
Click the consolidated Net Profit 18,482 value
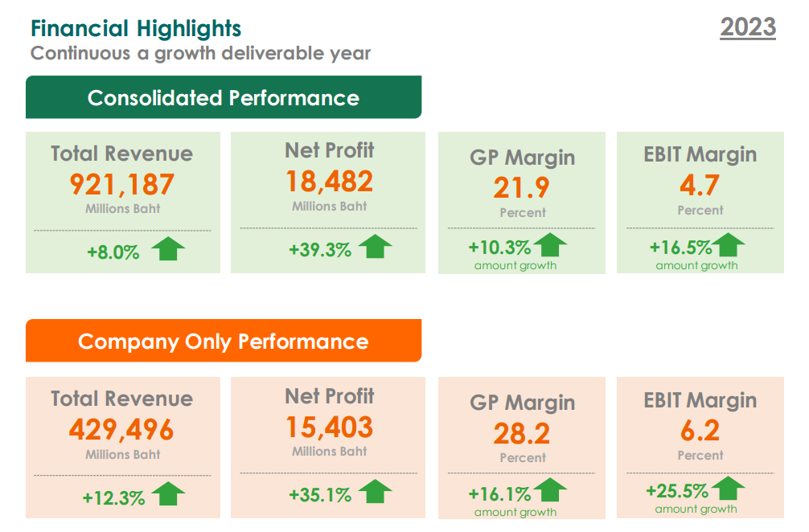pyautogui.click(x=330, y=181)
